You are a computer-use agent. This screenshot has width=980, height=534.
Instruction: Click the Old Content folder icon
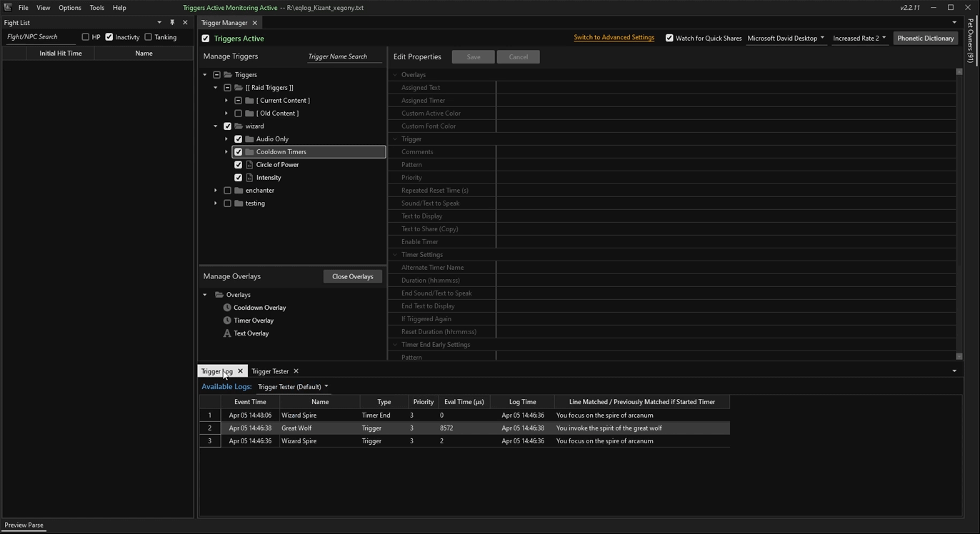pyautogui.click(x=249, y=113)
